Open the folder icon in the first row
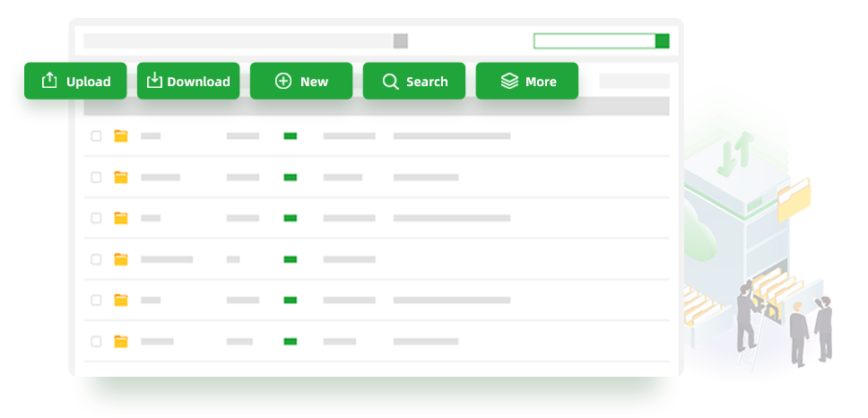 coord(121,136)
